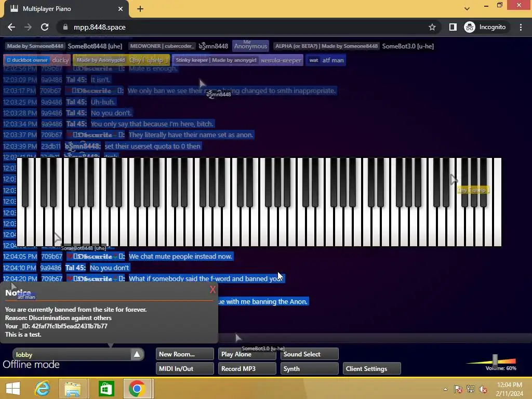Bookmark this page with star icon
The image size is (532, 399).
432,27
